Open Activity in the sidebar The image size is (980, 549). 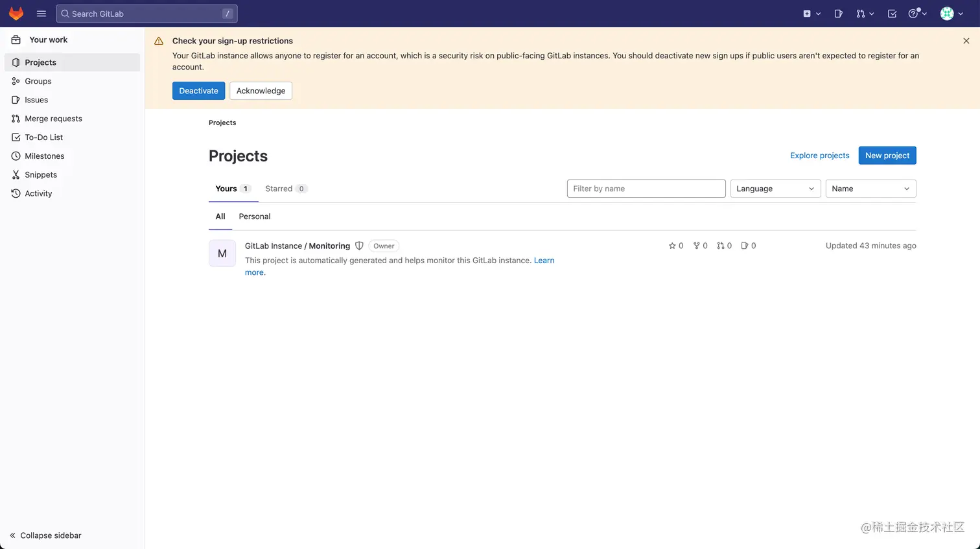click(x=73, y=194)
